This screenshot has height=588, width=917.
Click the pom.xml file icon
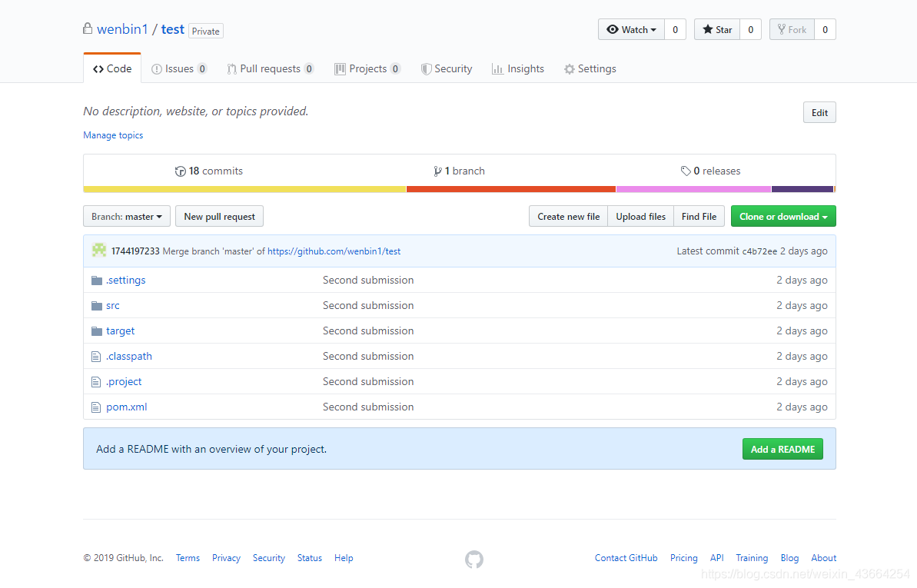pos(97,407)
